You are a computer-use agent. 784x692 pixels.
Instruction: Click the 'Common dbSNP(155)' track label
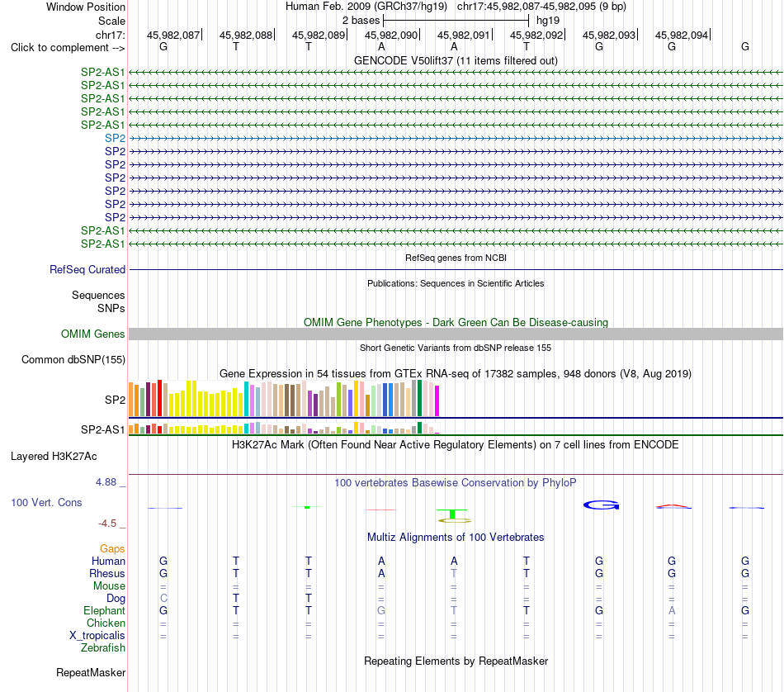73,360
